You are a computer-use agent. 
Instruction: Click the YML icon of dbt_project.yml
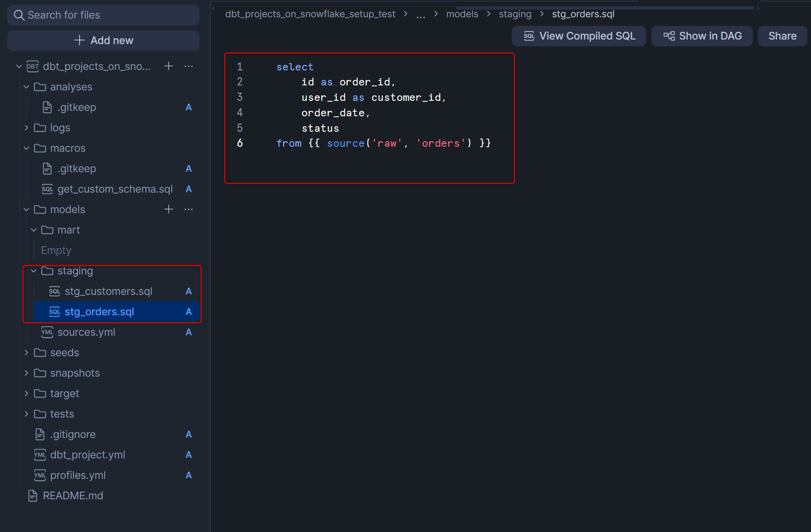pos(40,455)
